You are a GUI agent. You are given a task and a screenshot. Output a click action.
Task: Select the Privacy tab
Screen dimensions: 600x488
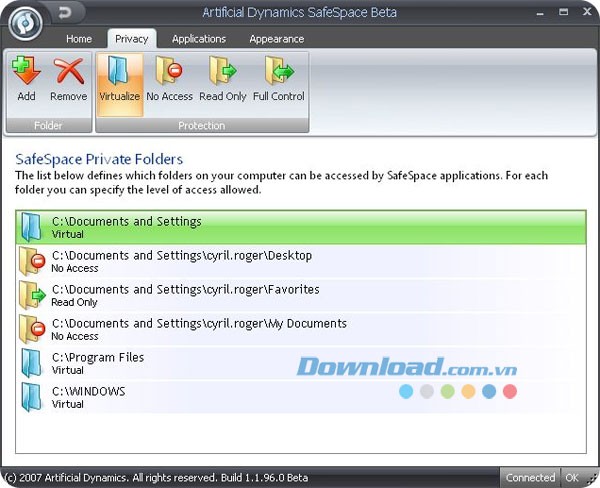pyautogui.click(x=132, y=39)
